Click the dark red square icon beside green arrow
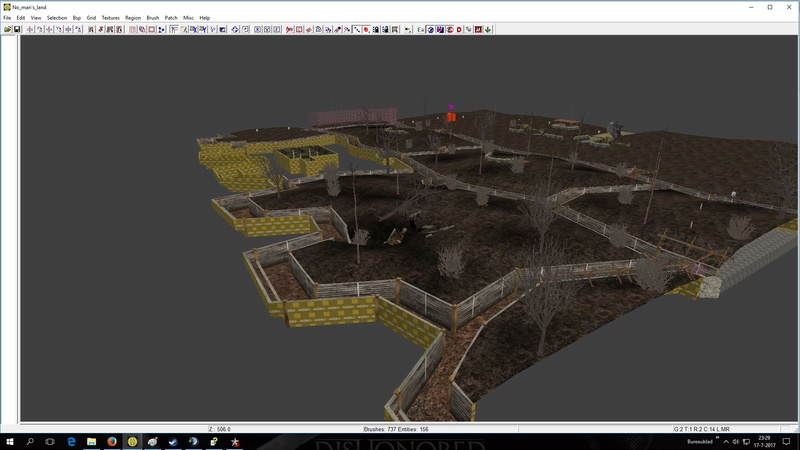The width and height of the screenshot is (800, 450). (478, 29)
